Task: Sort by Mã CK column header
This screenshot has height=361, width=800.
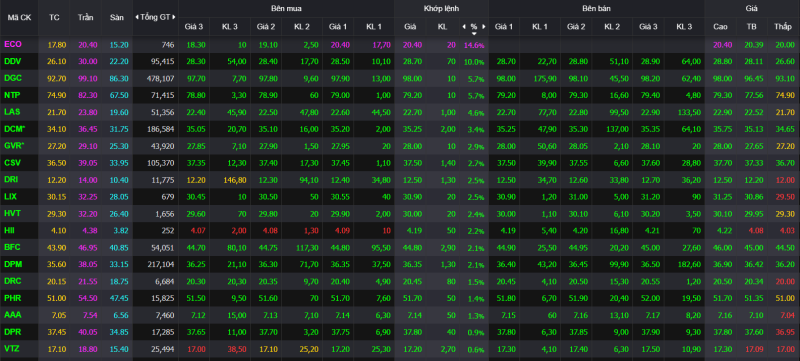Action: tap(18, 17)
